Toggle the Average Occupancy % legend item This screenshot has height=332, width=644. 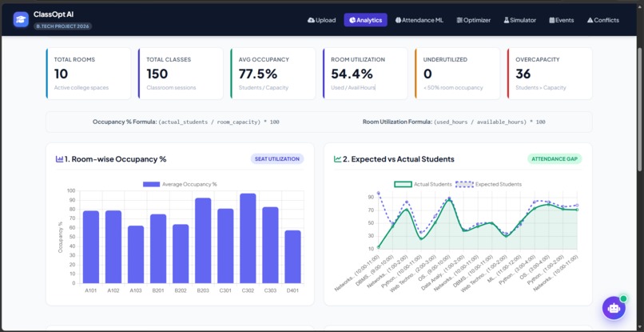coord(180,184)
